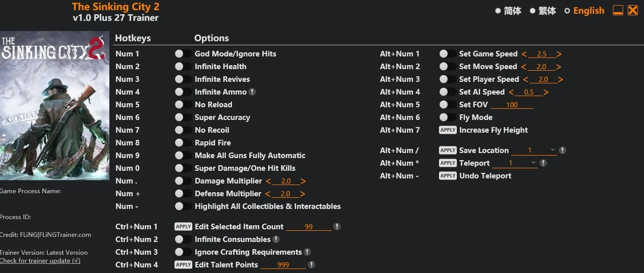Open Check for trainer update link

coord(40,261)
